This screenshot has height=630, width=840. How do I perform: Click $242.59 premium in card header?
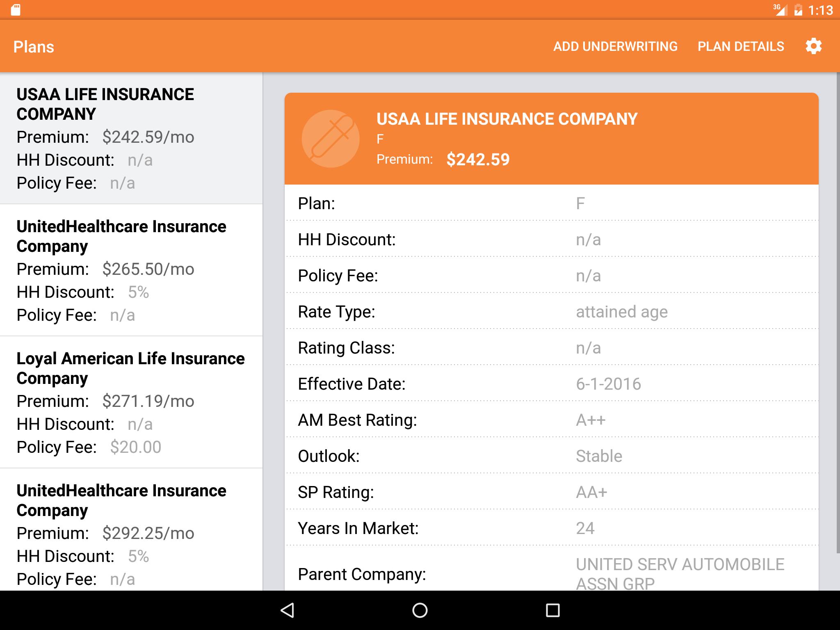pyautogui.click(x=478, y=159)
